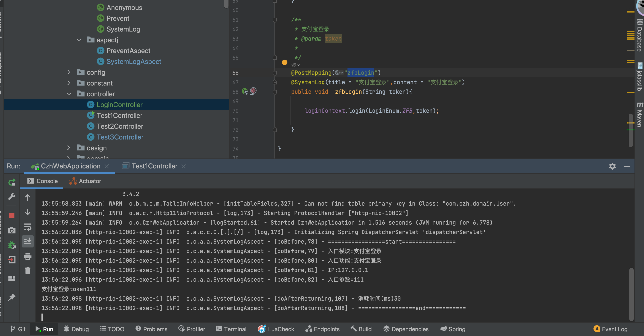The width and height of the screenshot is (644, 336).
Task: Open the Problems tool window
Action: pyautogui.click(x=151, y=329)
